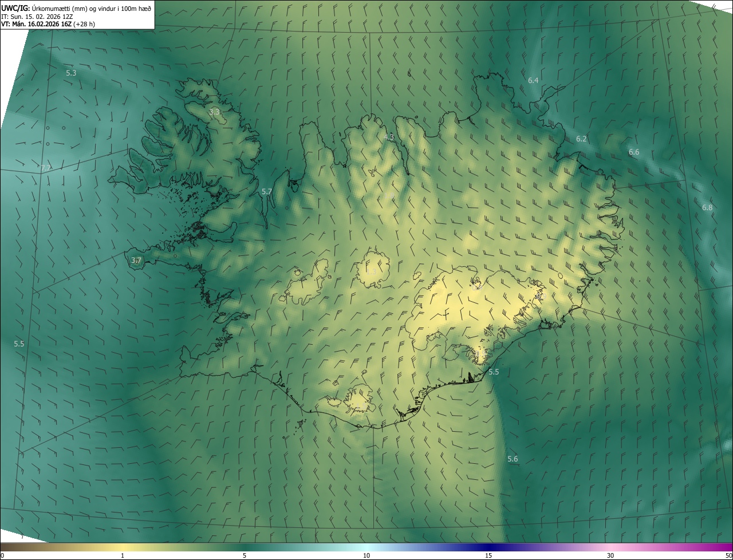Click the 7.7 value label
Image resolution: width=733 pixels, height=560 pixels.
(x=46, y=168)
